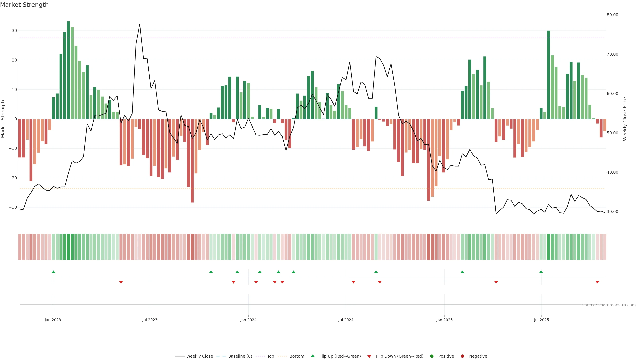
Task: Click the first green flip-up marker near Jan 2023
Action: tap(53, 272)
